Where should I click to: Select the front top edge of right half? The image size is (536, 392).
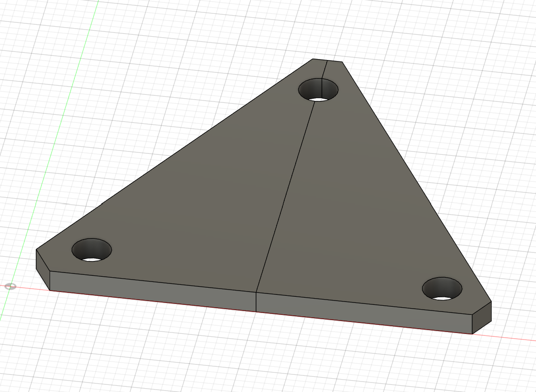pos(362,303)
